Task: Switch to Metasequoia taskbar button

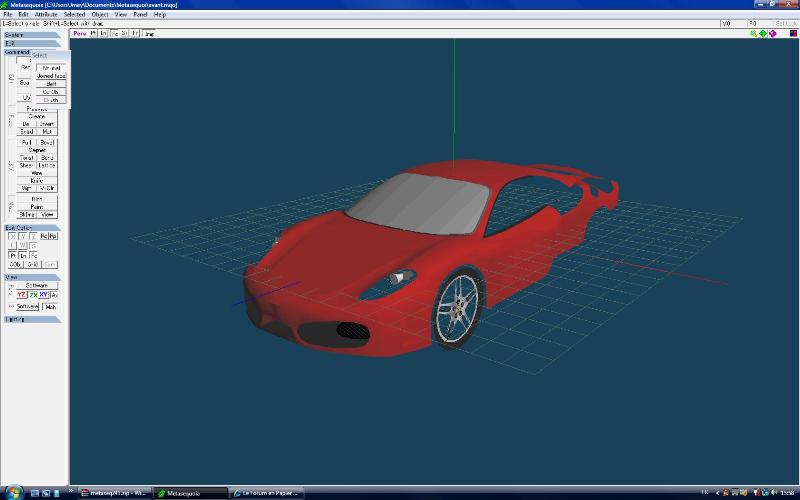Action: 190,493
